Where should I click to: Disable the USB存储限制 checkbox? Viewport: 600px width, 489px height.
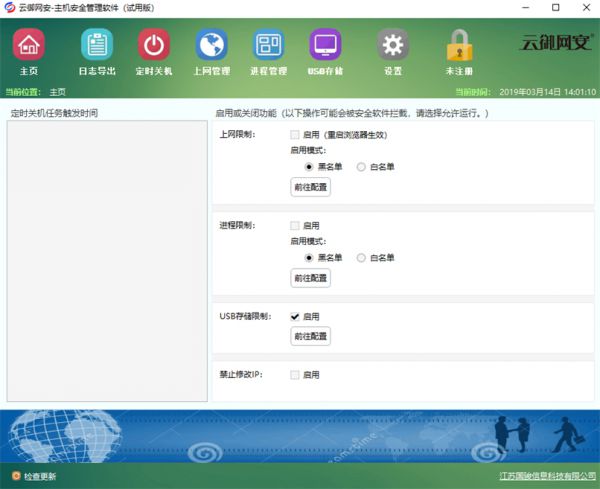(x=295, y=317)
